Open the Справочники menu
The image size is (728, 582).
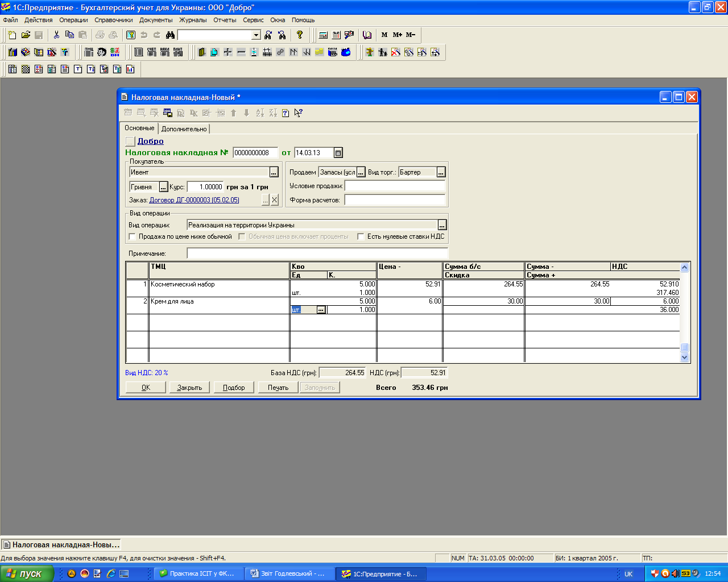(x=114, y=20)
